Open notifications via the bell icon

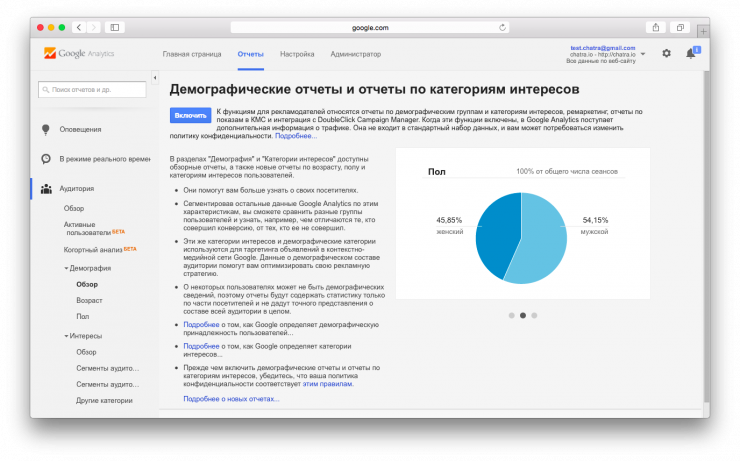[x=691, y=53]
